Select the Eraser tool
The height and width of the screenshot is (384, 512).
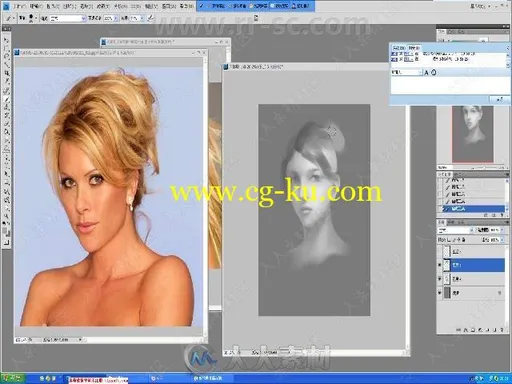6,124
